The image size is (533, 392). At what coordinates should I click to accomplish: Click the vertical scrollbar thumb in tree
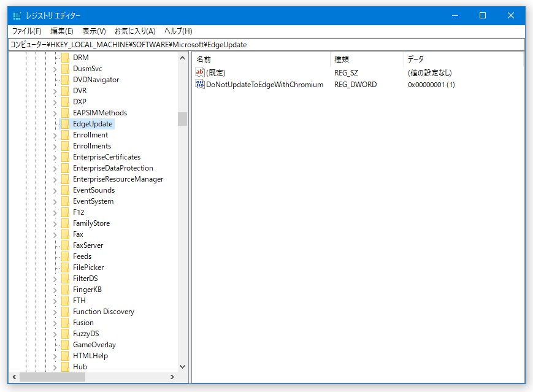183,119
